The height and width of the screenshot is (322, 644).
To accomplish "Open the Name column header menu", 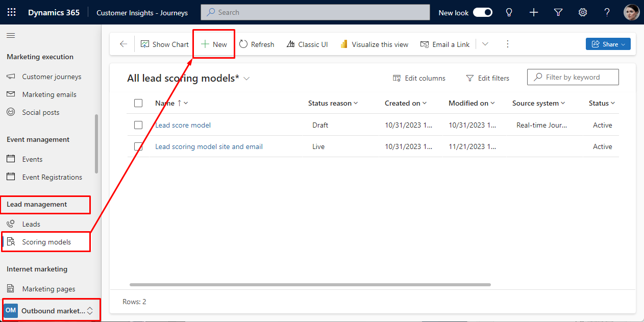I will 171,103.
